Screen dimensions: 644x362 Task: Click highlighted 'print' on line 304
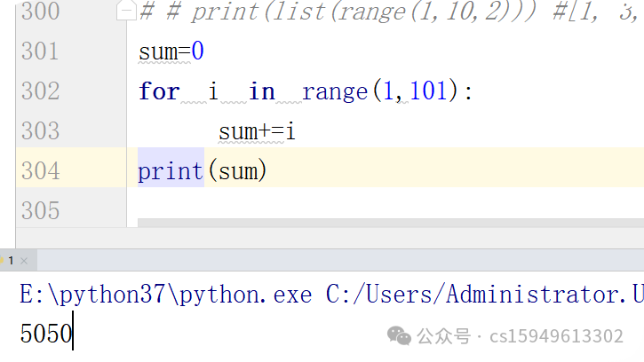coord(171,171)
